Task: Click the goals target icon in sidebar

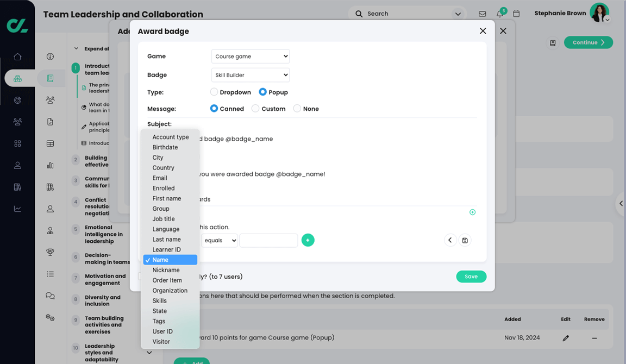Action: (17, 100)
